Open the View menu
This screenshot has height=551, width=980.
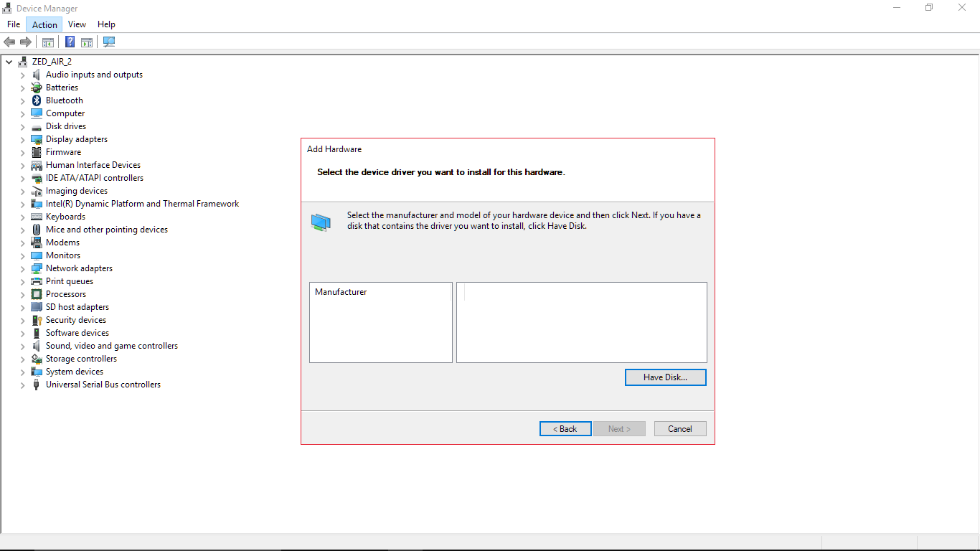[77, 24]
